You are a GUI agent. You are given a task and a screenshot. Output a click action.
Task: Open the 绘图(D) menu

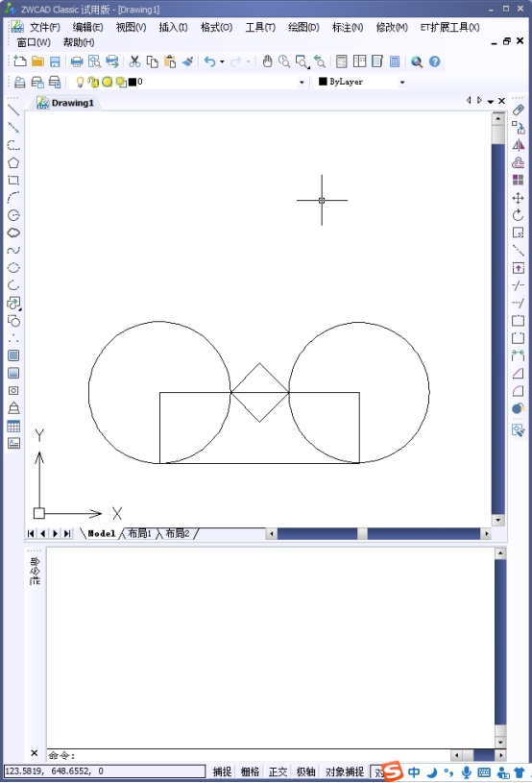[303, 28]
